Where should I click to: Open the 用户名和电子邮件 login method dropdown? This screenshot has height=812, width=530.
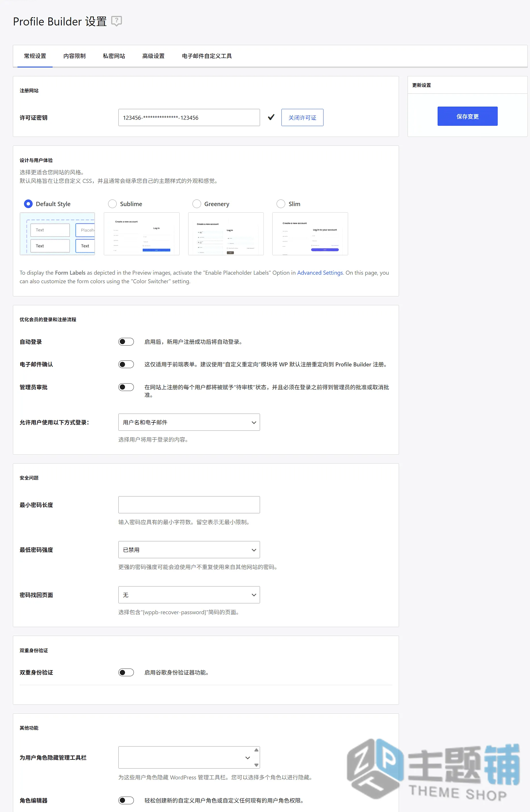[x=189, y=422]
